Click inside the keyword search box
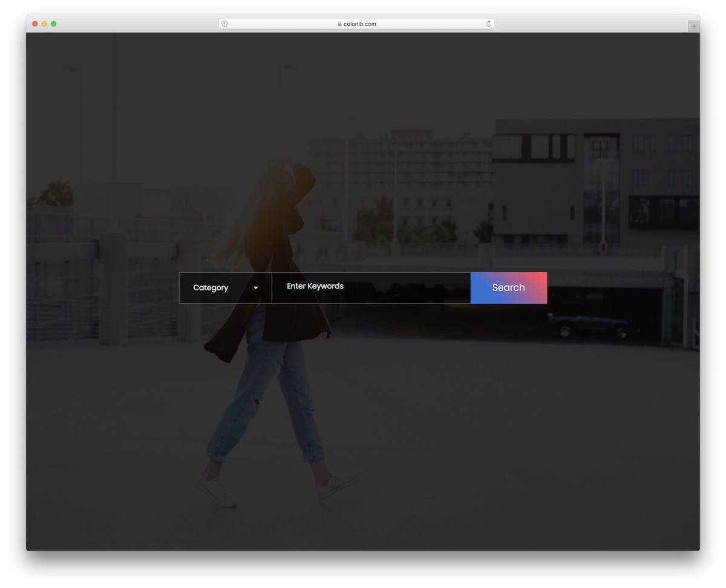 (x=370, y=286)
